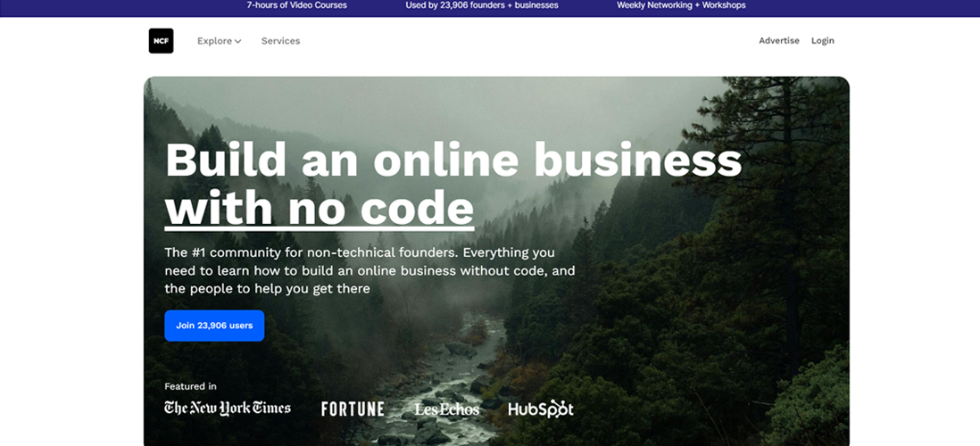The image size is (980, 446).
Task: Select Login in the navigation bar
Action: coord(823,41)
